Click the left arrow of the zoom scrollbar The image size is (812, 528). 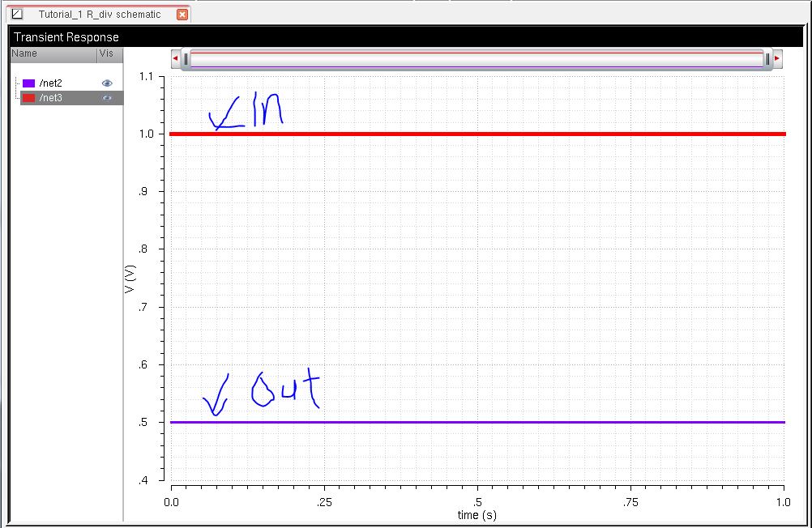tap(176, 58)
